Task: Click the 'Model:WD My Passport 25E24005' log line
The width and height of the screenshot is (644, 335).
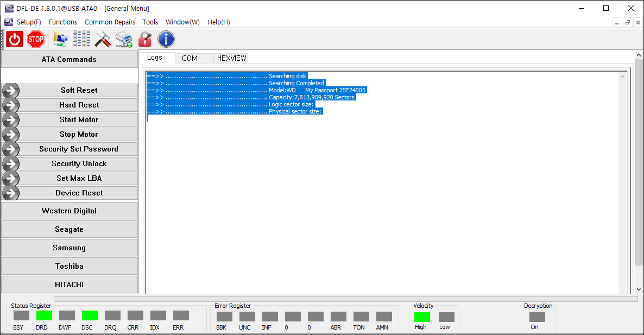Action: pos(256,90)
